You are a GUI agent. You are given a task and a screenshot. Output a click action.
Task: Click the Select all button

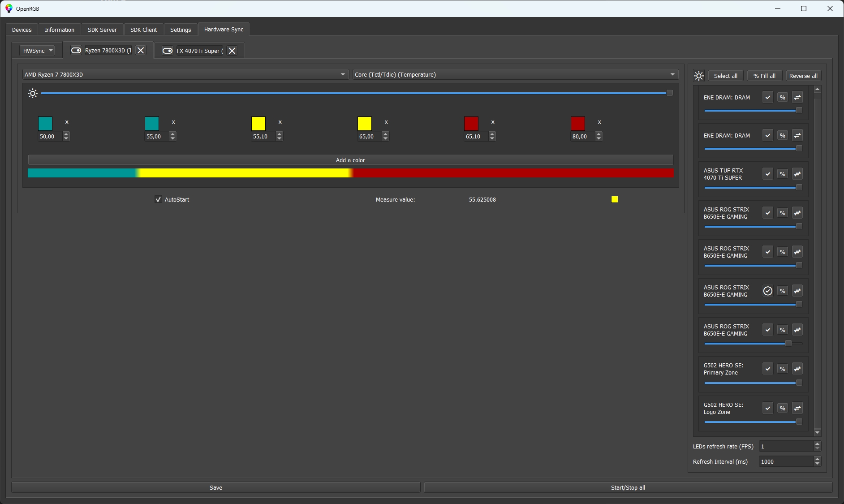(x=726, y=76)
